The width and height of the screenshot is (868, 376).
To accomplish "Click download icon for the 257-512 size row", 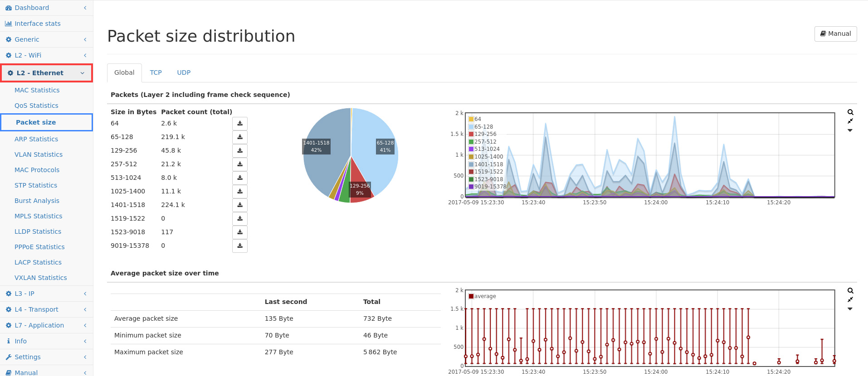I will [x=239, y=164].
